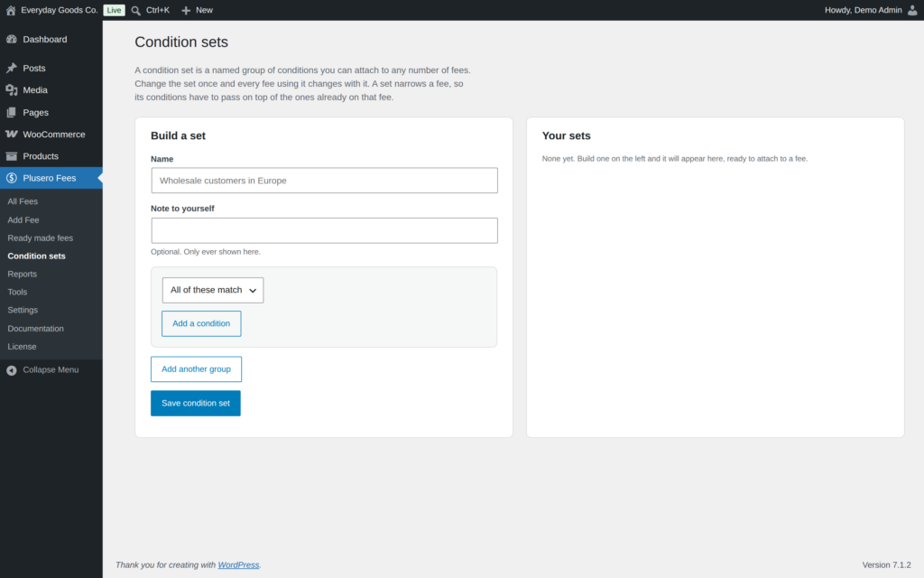Click the 'Add a condition' button

[201, 323]
